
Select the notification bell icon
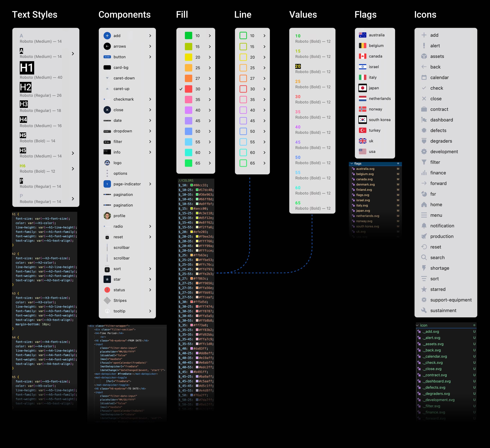click(x=424, y=226)
